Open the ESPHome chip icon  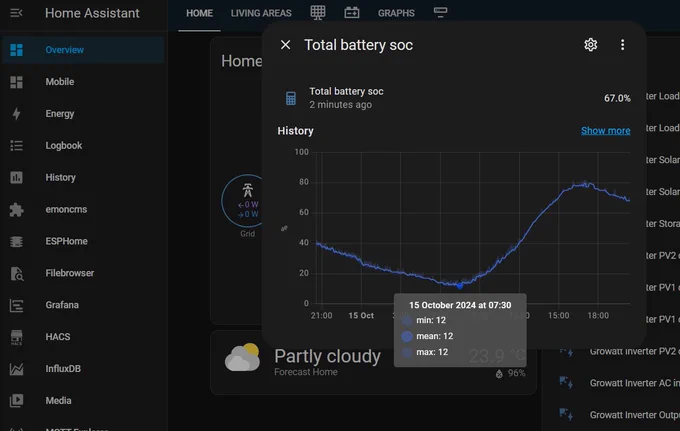click(x=16, y=241)
